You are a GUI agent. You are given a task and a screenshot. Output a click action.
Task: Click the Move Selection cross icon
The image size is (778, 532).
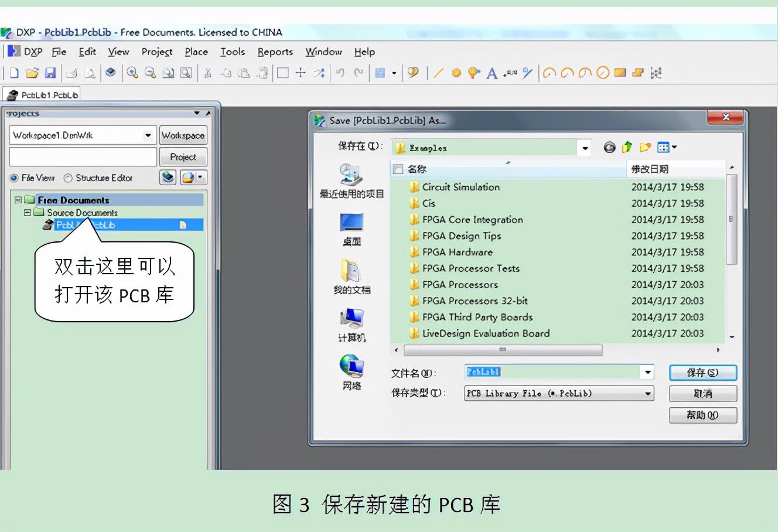tap(301, 73)
